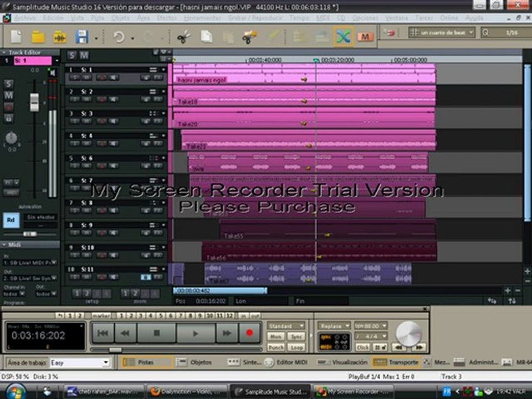532x399 pixels.
Task: Open the 4/4 time signature dropdown
Action: tap(371, 336)
